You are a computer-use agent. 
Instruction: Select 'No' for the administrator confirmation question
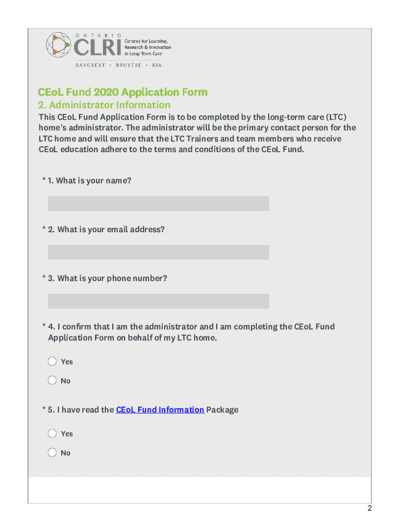click(52, 380)
